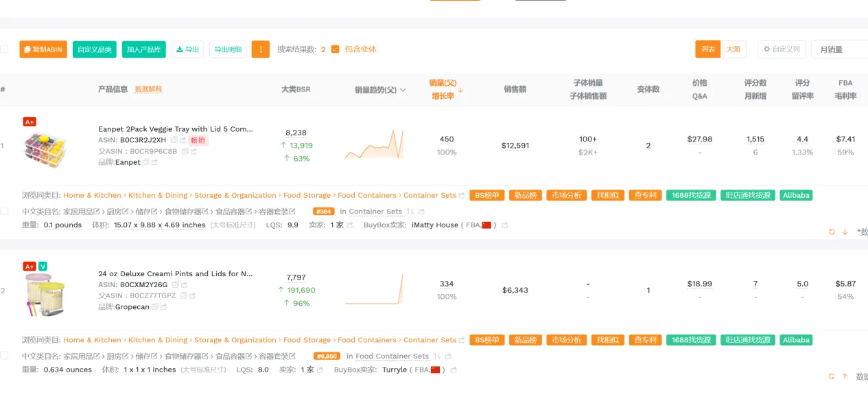
Task: Open 24 oz Deluxe Creami Pints product title
Action: 176,273
